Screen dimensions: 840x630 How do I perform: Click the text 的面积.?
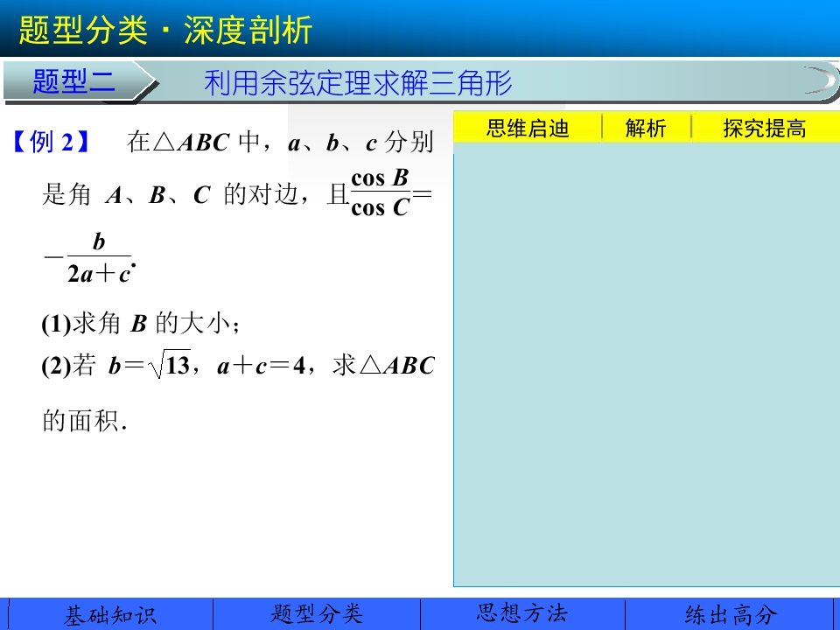tap(85, 421)
